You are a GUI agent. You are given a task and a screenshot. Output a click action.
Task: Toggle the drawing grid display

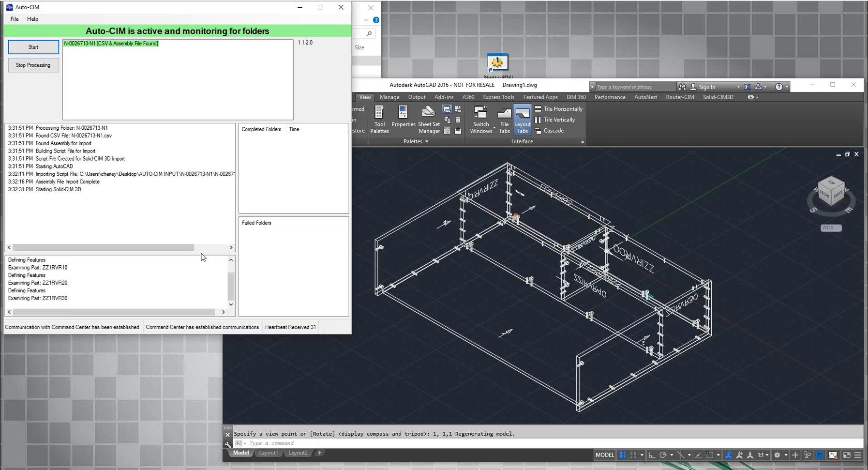click(x=622, y=455)
